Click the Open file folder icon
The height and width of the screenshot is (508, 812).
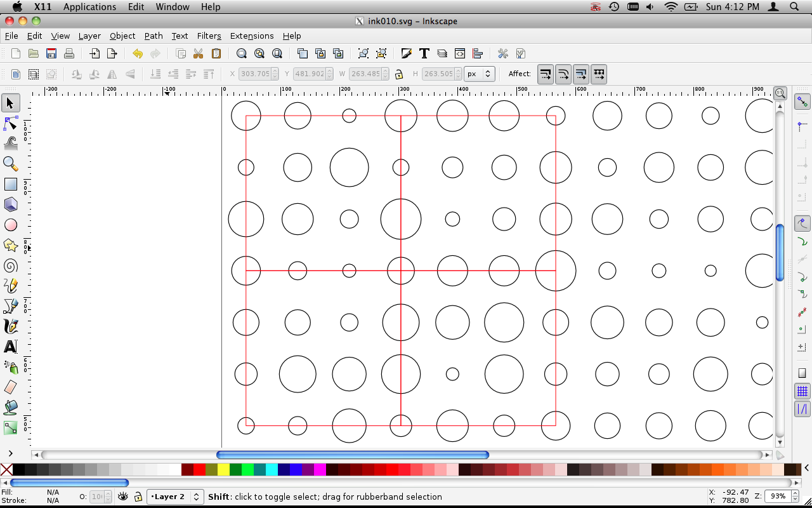tap(34, 53)
